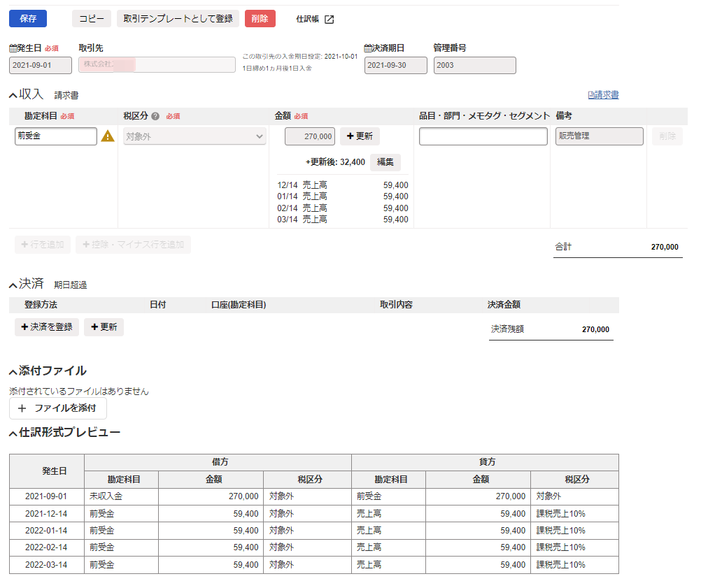Collapse 仕訳形式プレビュー section chevron
701x588 pixels.
pyautogui.click(x=13, y=433)
